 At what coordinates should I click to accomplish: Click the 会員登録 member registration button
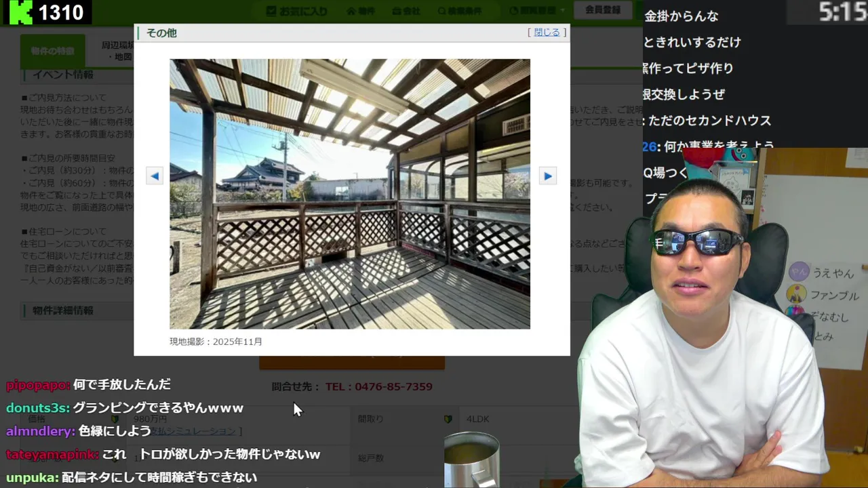(x=603, y=9)
